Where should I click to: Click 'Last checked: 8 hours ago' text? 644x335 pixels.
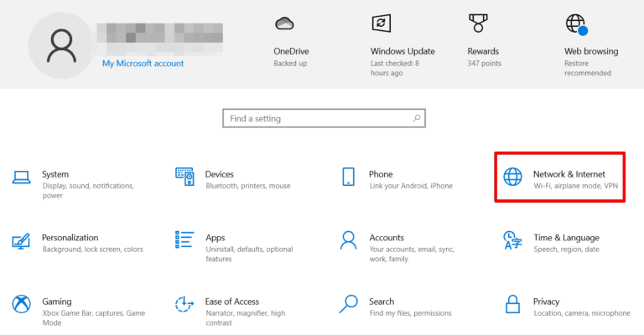(x=395, y=69)
